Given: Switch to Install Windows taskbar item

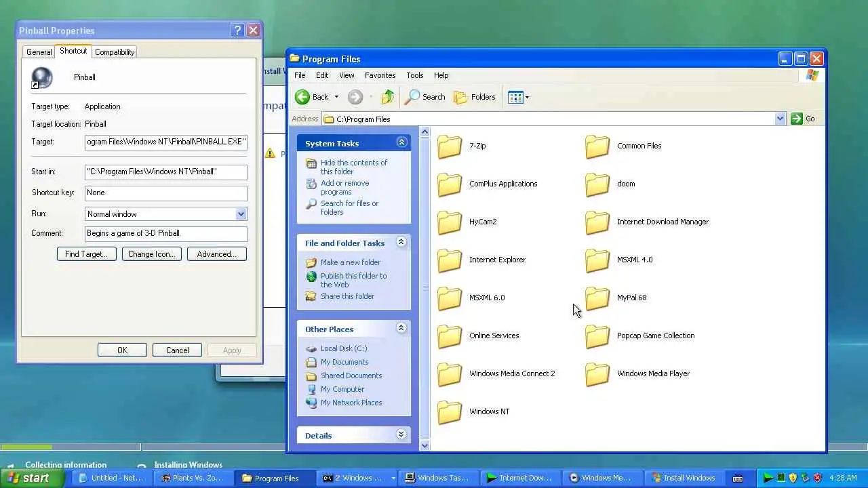Looking at the screenshot, I should click(x=684, y=478).
